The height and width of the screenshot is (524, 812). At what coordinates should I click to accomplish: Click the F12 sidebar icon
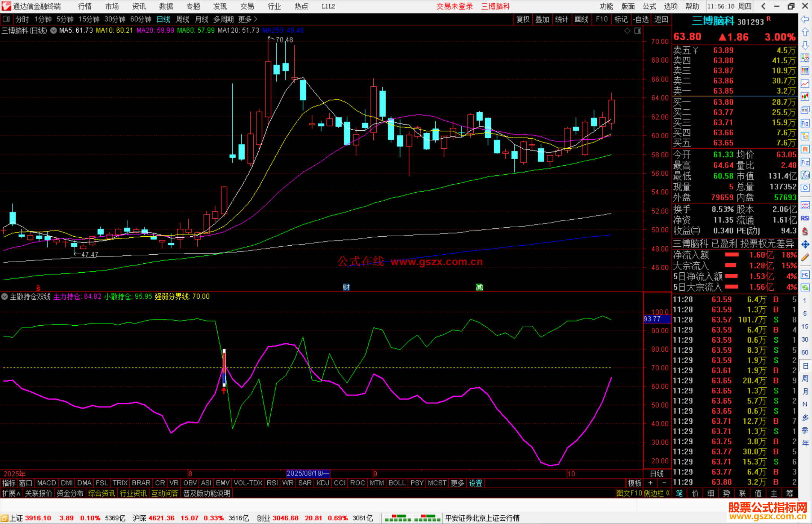[805, 162]
